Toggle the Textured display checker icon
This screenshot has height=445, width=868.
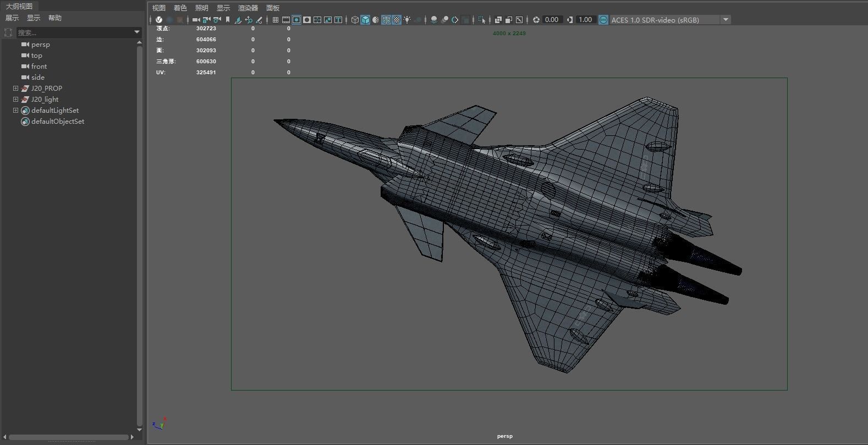(x=397, y=20)
